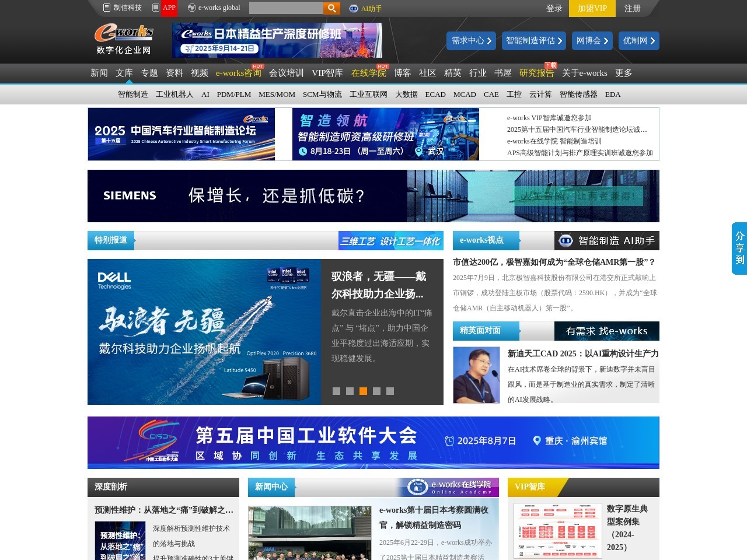Open link APS高级智能计划与排产原理实训班诚邀您参加
This screenshot has height=560, width=747.
(x=580, y=153)
